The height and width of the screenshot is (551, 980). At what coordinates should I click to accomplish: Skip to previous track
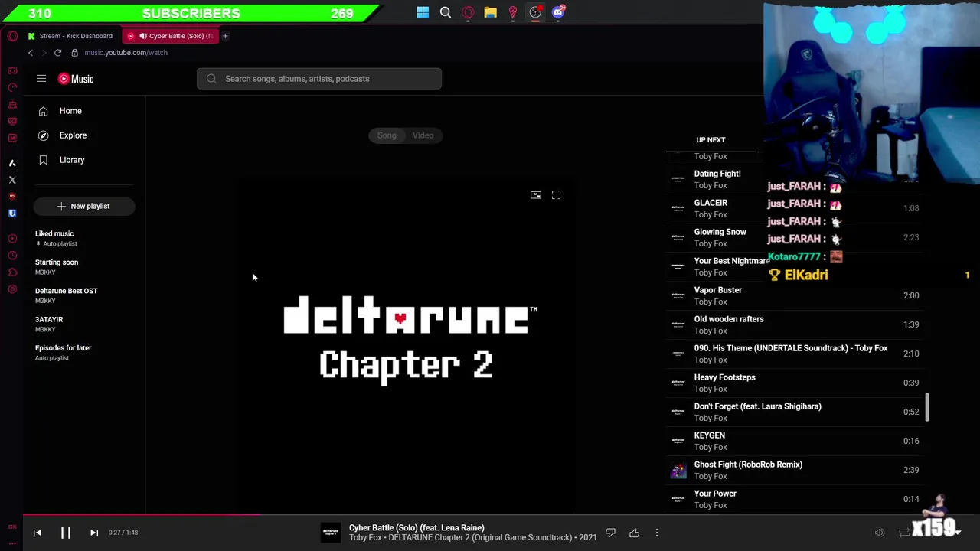click(37, 533)
